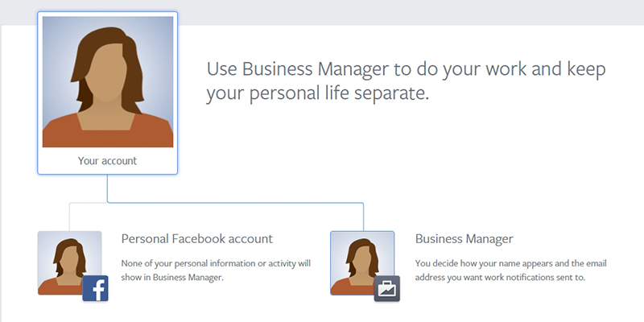Select the large Your account avatar image
The height and width of the screenshot is (322, 644).
108,82
